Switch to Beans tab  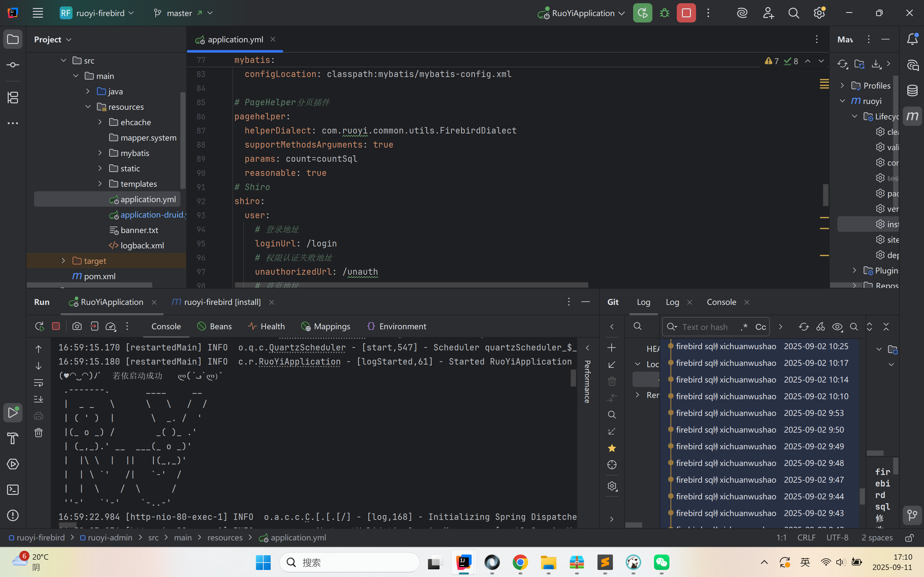click(214, 326)
